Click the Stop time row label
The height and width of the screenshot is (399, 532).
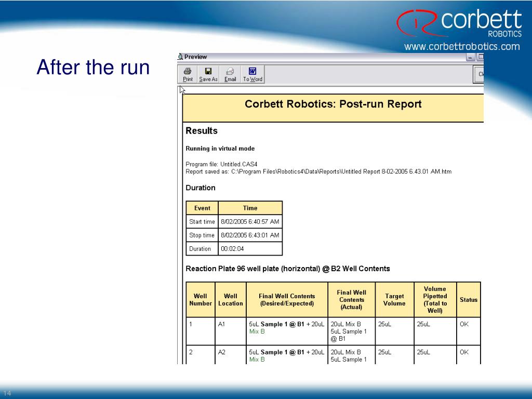202,235
